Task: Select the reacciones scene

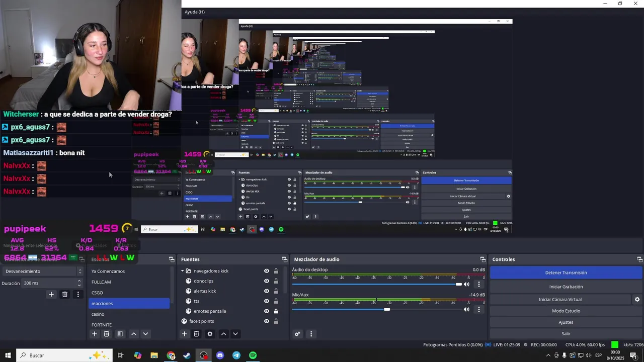Action: point(129,304)
